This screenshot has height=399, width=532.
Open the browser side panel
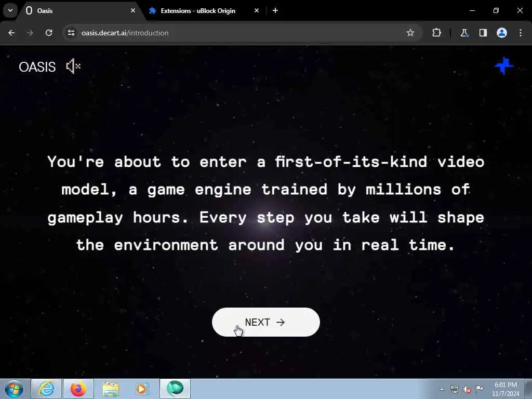coord(483,33)
